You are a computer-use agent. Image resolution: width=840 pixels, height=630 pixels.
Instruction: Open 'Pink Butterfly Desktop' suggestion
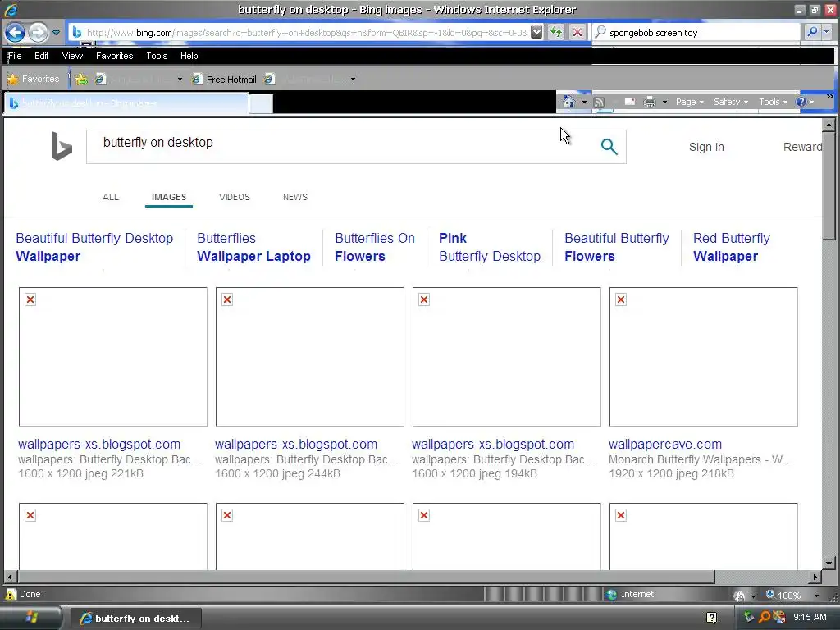point(490,247)
